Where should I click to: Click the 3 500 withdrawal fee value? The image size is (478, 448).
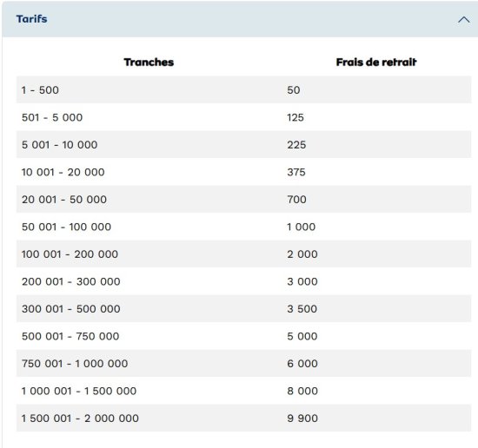coord(302,309)
